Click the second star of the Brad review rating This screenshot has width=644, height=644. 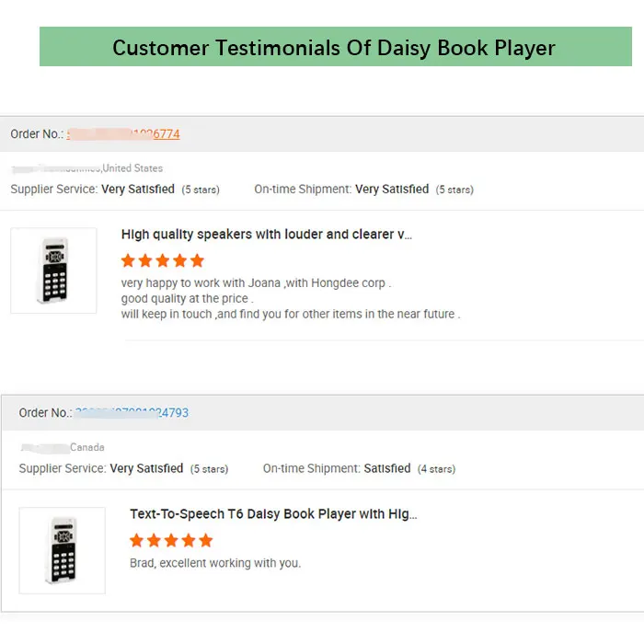pos(154,541)
